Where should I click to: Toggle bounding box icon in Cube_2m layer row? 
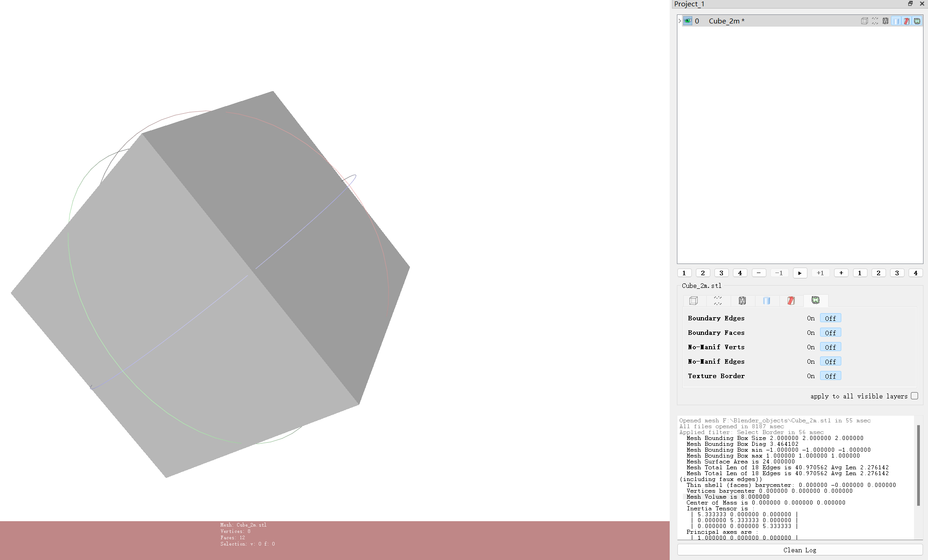point(864,21)
